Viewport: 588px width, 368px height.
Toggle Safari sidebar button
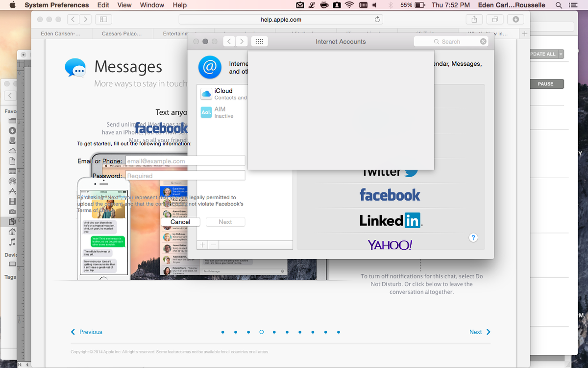[x=103, y=20]
